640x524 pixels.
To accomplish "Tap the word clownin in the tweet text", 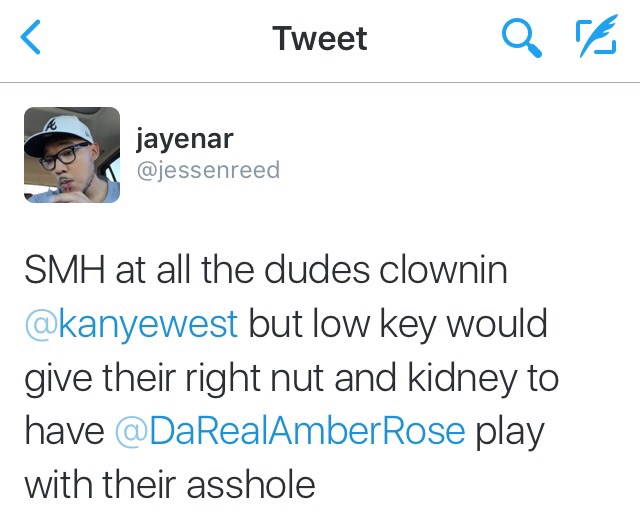I will (x=443, y=270).
